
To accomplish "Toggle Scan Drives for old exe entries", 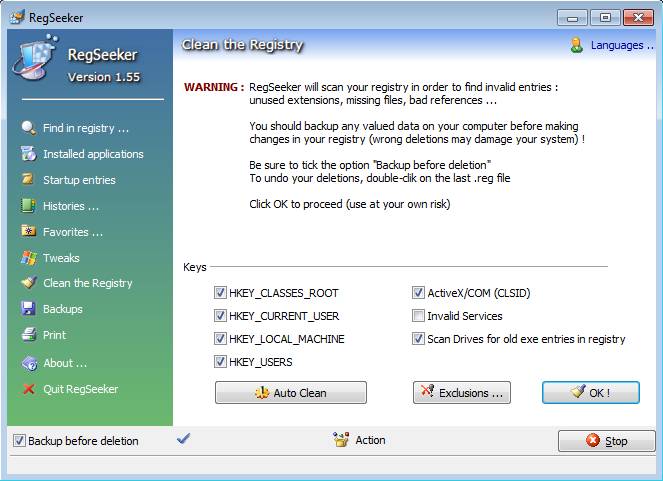I will point(418,339).
